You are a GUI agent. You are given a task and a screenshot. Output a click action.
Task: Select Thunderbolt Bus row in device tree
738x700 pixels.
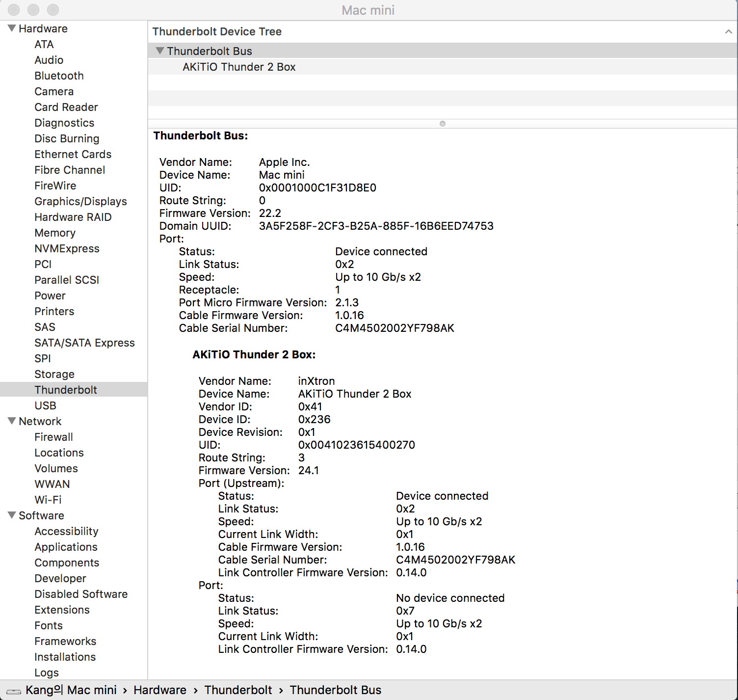(x=443, y=51)
